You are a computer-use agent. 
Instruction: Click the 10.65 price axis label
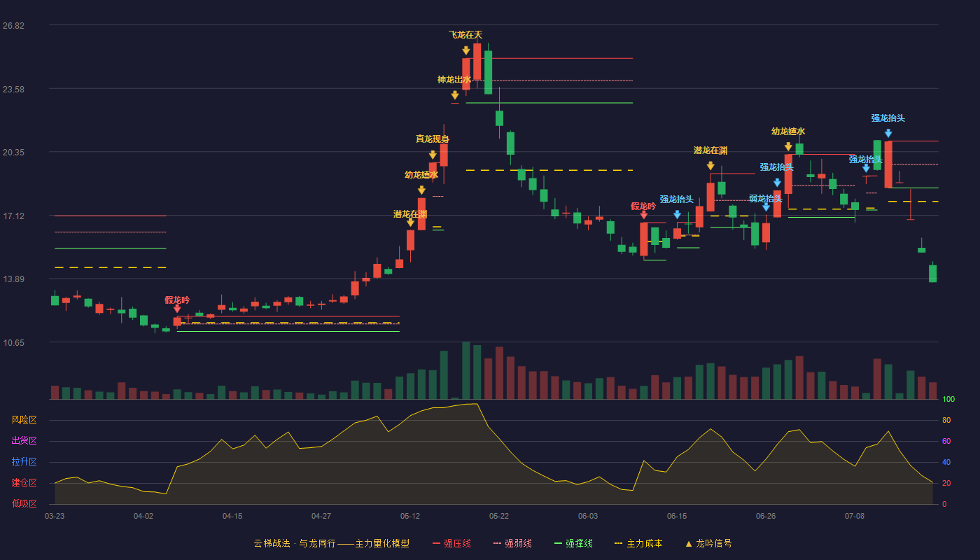pyautogui.click(x=13, y=343)
